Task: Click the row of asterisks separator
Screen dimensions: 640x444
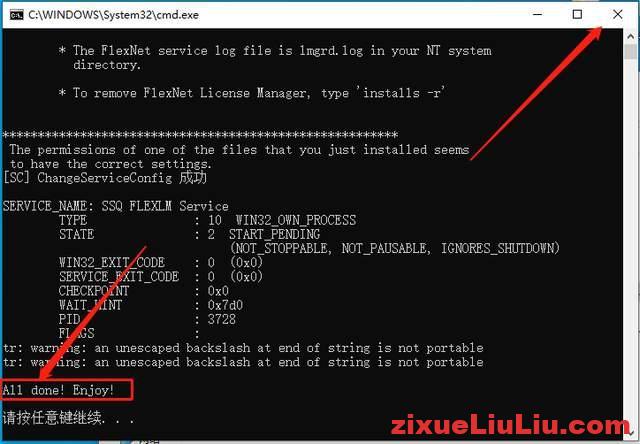Action: 200,135
